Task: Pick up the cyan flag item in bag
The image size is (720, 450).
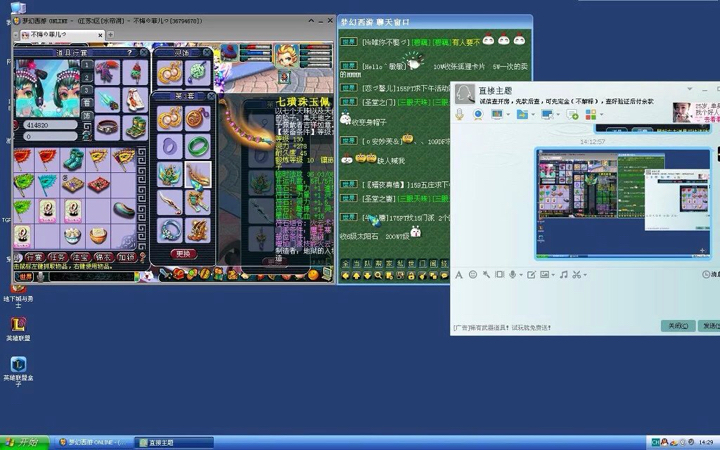Action: (x=47, y=184)
